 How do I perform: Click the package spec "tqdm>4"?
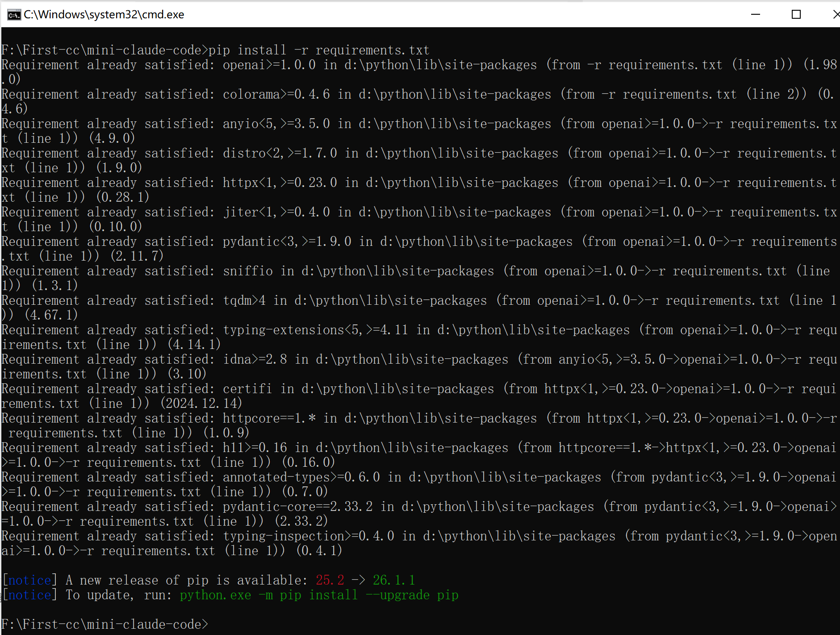coord(244,300)
